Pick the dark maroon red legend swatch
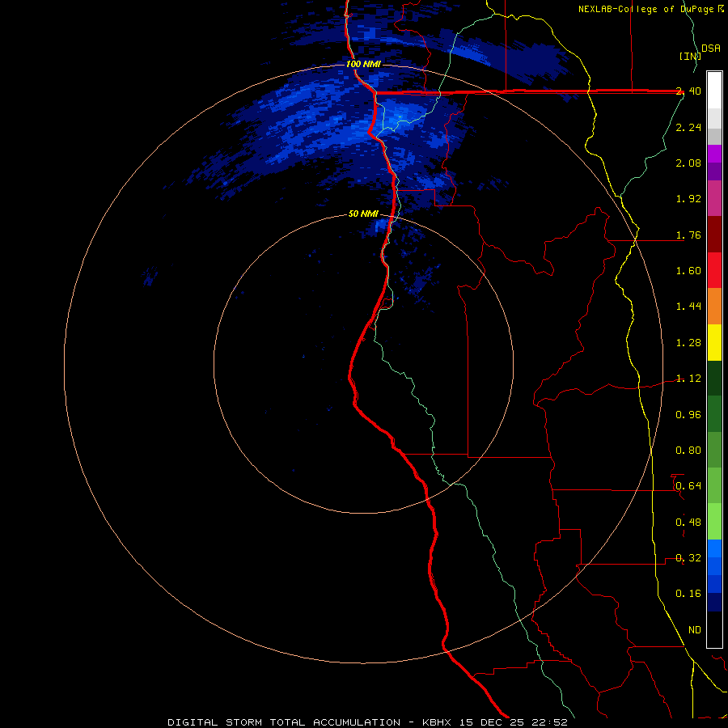 (x=714, y=235)
